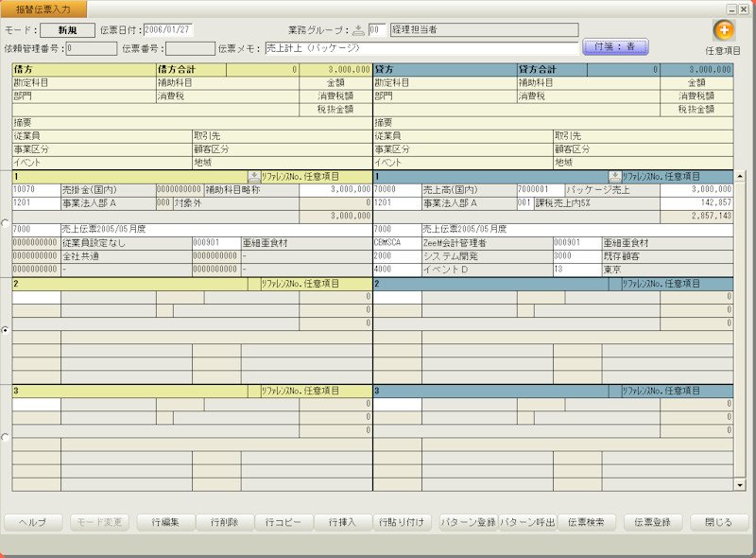Click the 依頼管理番号 input field
756x558 pixels.
tap(92, 48)
